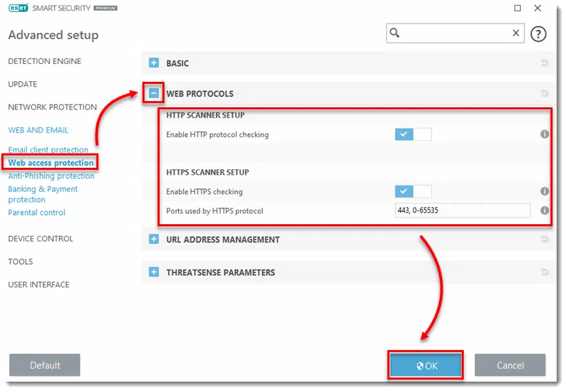Click the Cancel button
567x392 pixels.
pos(510,365)
